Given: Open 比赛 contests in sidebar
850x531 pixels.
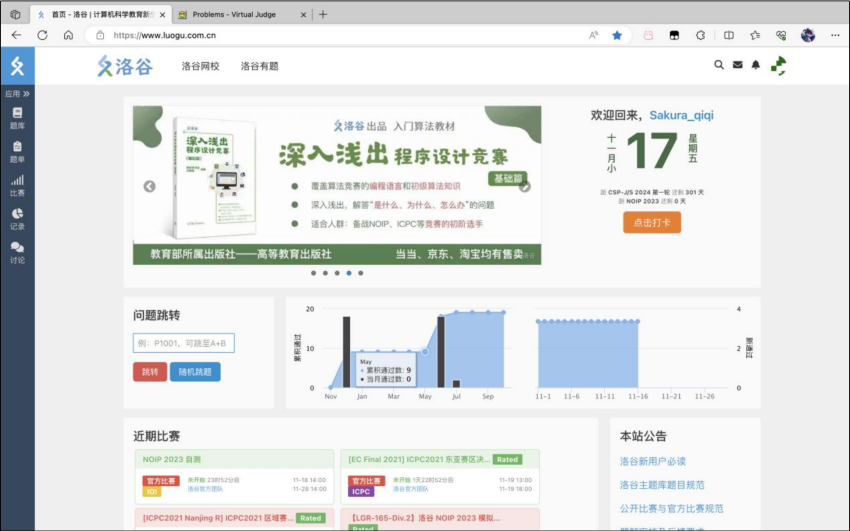Looking at the screenshot, I should [x=17, y=185].
